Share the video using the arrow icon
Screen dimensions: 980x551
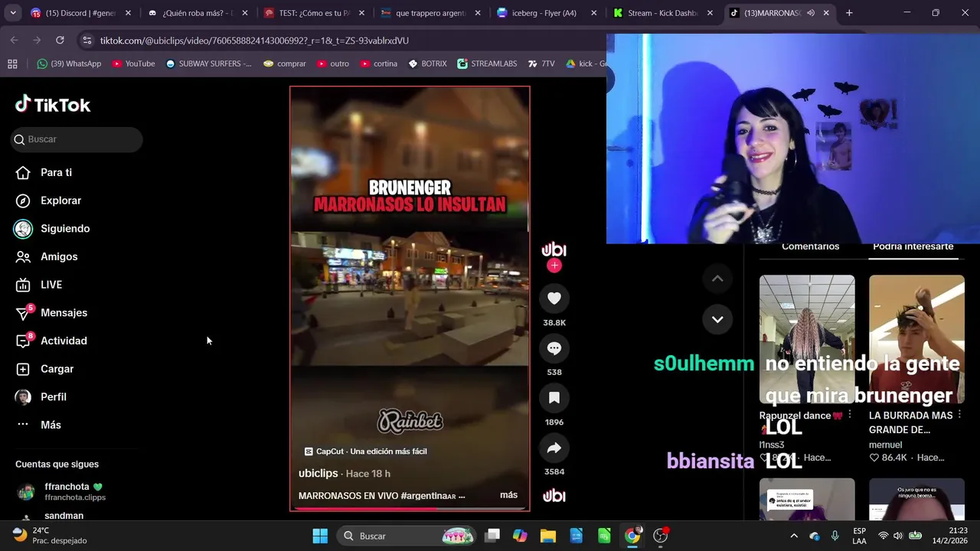554,448
